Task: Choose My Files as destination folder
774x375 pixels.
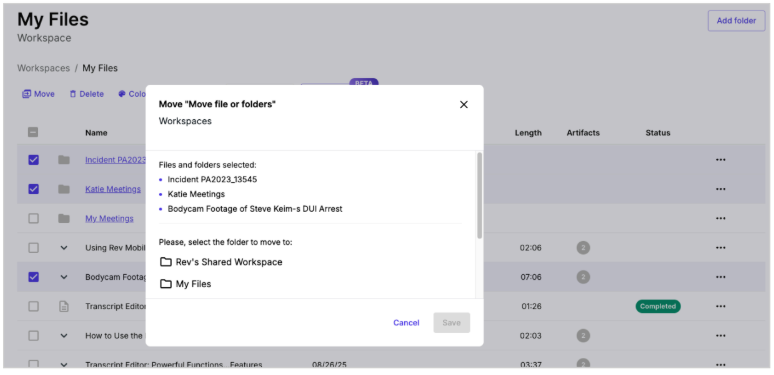Action: [186, 284]
